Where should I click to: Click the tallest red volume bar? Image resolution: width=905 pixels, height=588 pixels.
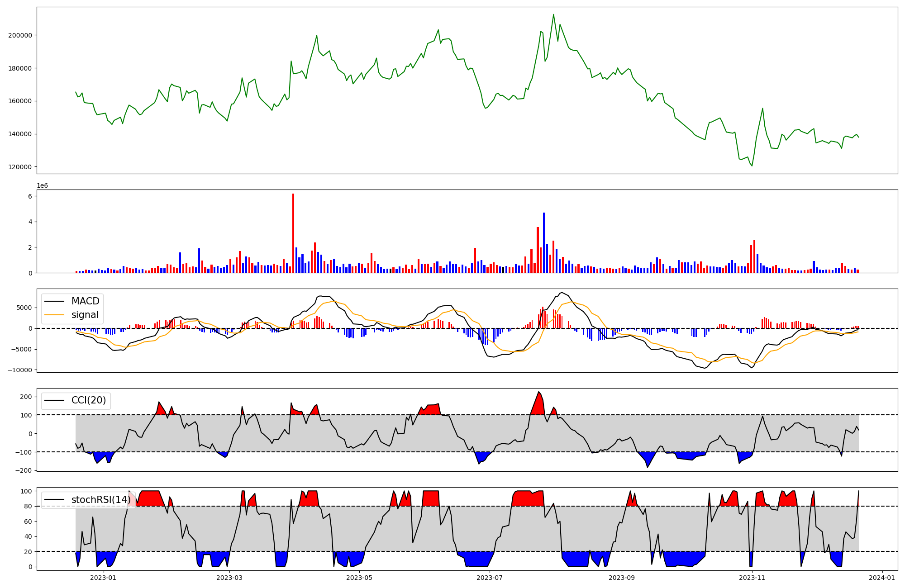(x=293, y=233)
